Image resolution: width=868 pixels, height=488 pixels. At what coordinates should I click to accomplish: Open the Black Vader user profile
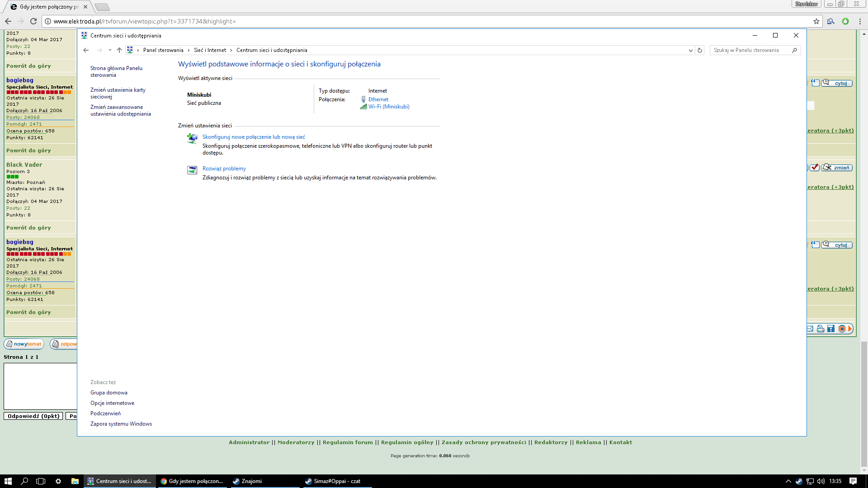pos(24,165)
